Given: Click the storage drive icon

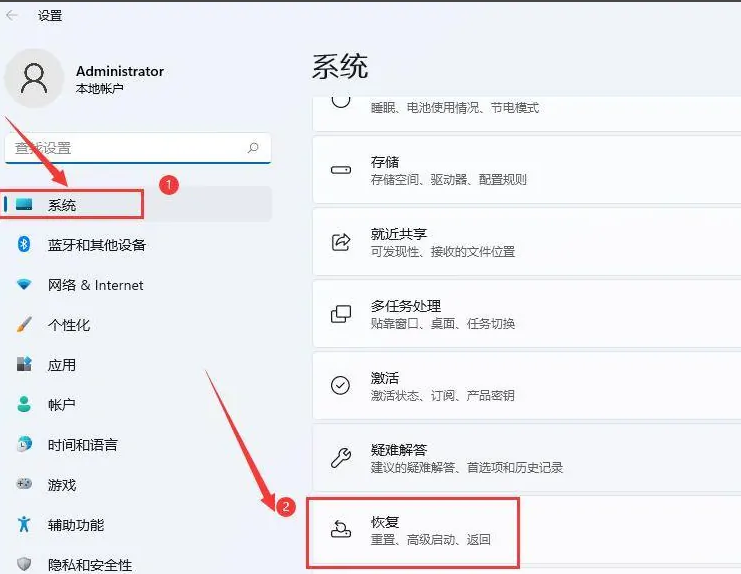Looking at the screenshot, I should coord(341,170).
